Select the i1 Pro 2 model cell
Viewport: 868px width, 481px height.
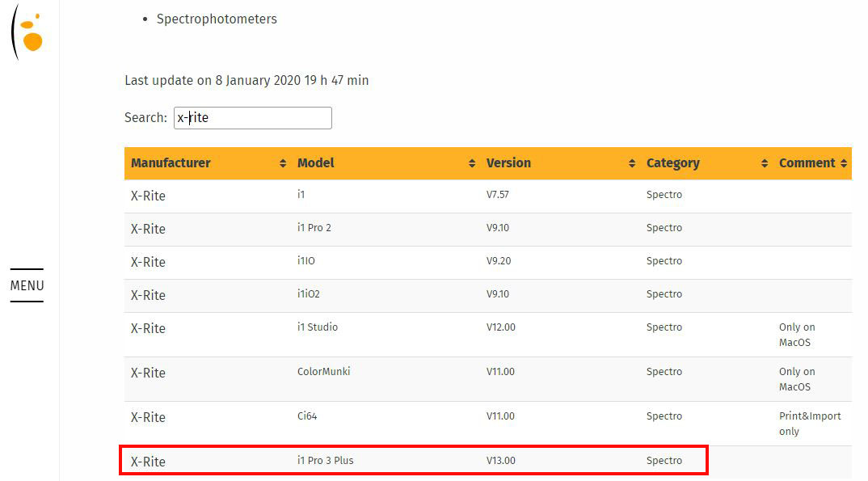[314, 227]
